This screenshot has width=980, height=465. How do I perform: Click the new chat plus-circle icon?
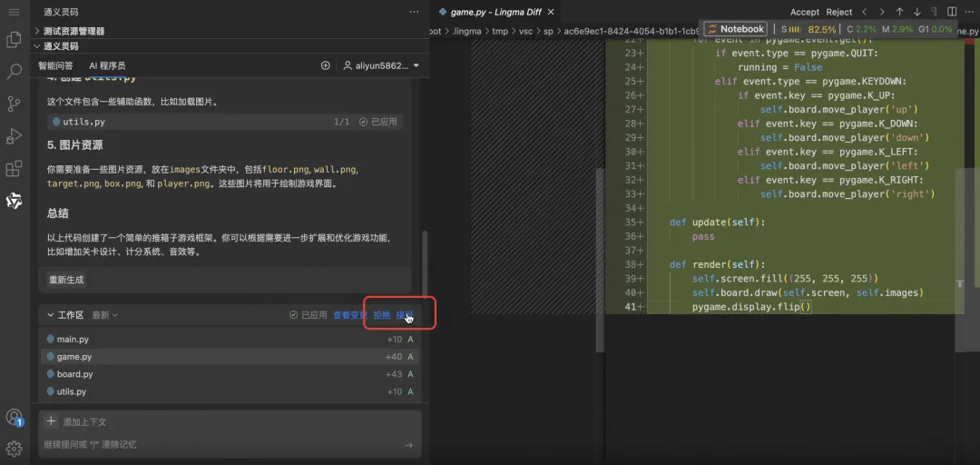tap(326, 65)
